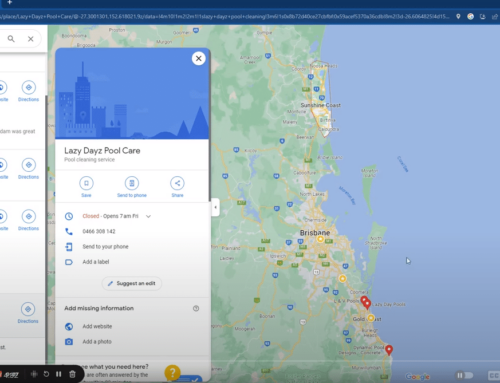The width and height of the screenshot is (500, 383).
Task: Select phone number 0466 308 142
Action: [99, 231]
